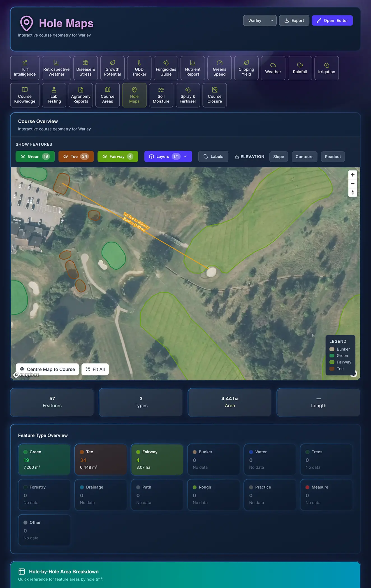Open Forestry feature type card
Screen dimensions: 371x588
point(44,495)
